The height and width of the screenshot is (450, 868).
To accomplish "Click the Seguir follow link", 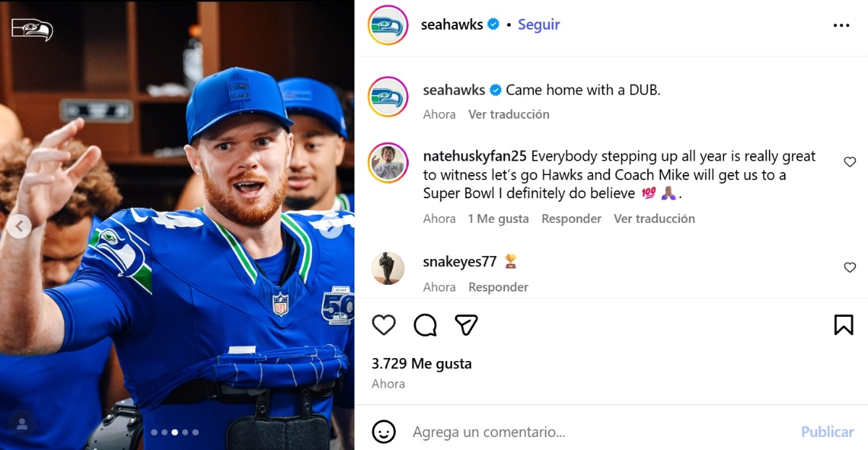I will 539,25.
